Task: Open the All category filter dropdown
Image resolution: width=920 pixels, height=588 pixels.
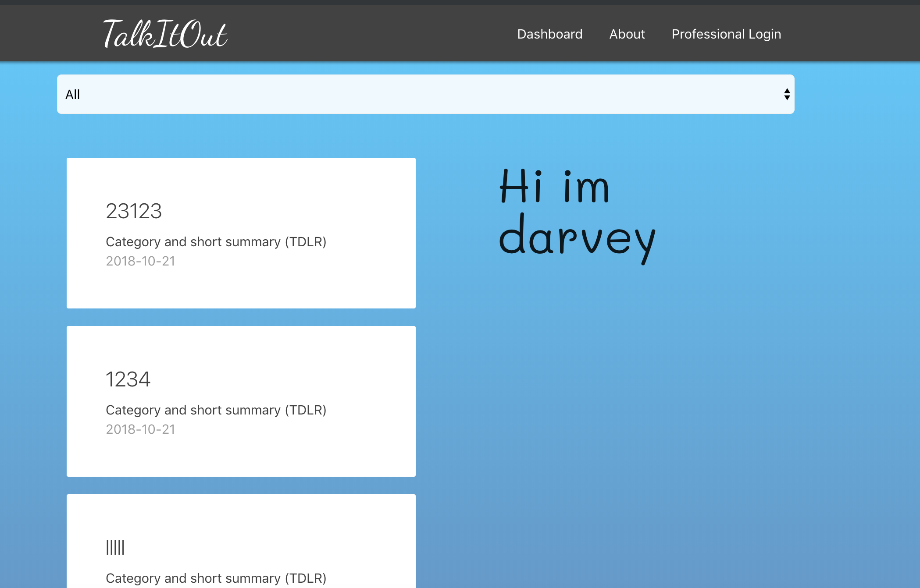Action: click(425, 94)
